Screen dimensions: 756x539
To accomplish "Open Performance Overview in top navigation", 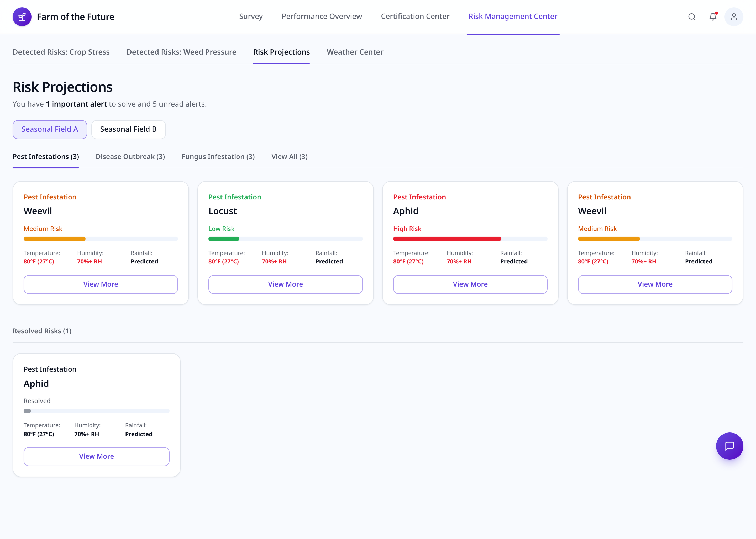I will coord(322,16).
